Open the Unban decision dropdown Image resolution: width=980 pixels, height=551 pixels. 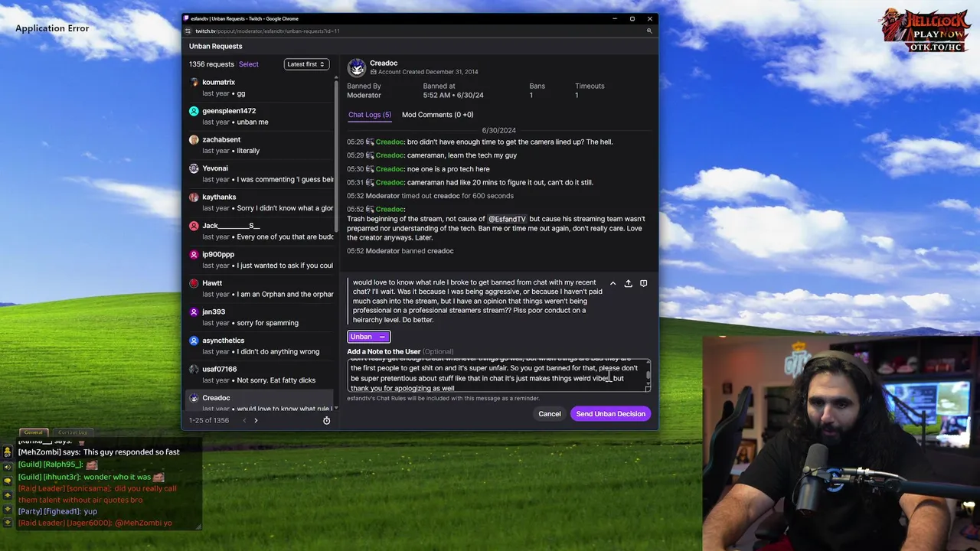tap(368, 337)
